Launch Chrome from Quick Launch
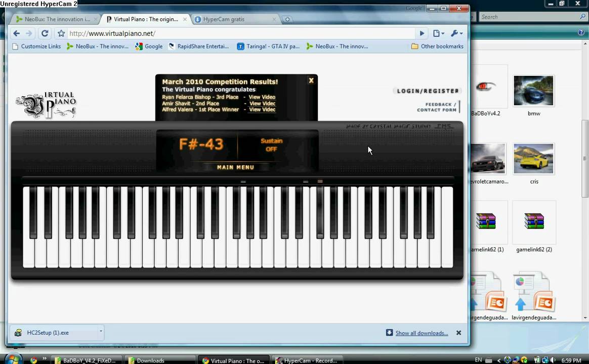This screenshot has width=589, height=364. click(x=33, y=360)
